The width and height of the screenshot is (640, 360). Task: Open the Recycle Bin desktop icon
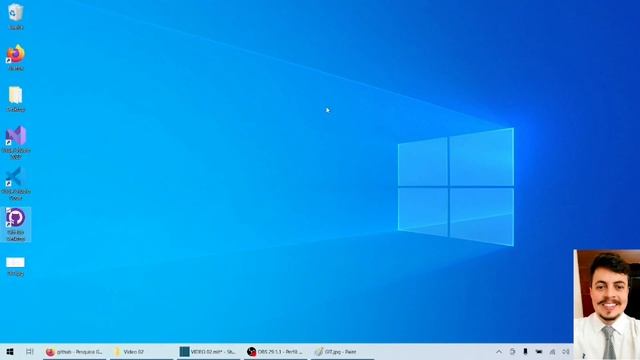point(16,16)
